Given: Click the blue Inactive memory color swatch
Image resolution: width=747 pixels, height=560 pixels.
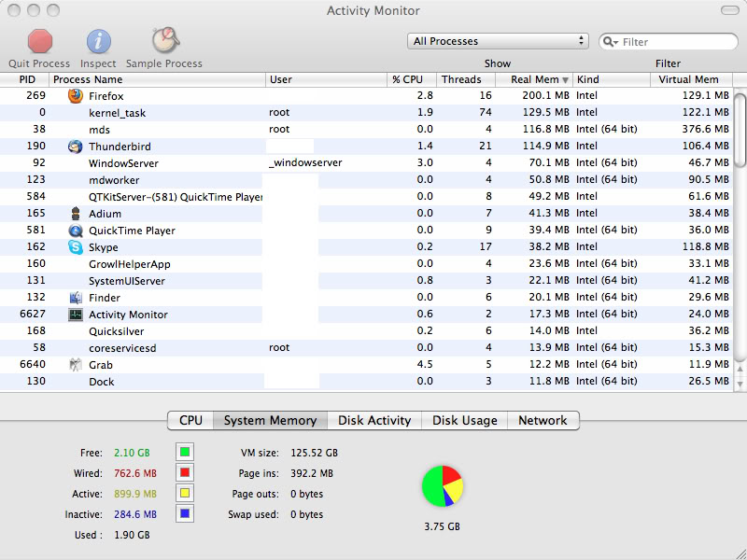Looking at the screenshot, I should [185, 514].
